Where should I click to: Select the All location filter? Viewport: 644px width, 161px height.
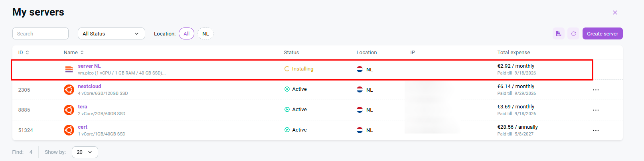186,33
